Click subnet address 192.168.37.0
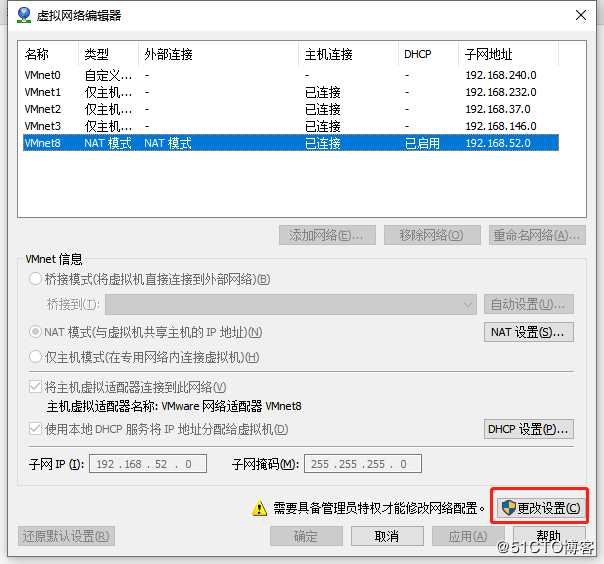This screenshot has width=604, height=564. (x=498, y=109)
